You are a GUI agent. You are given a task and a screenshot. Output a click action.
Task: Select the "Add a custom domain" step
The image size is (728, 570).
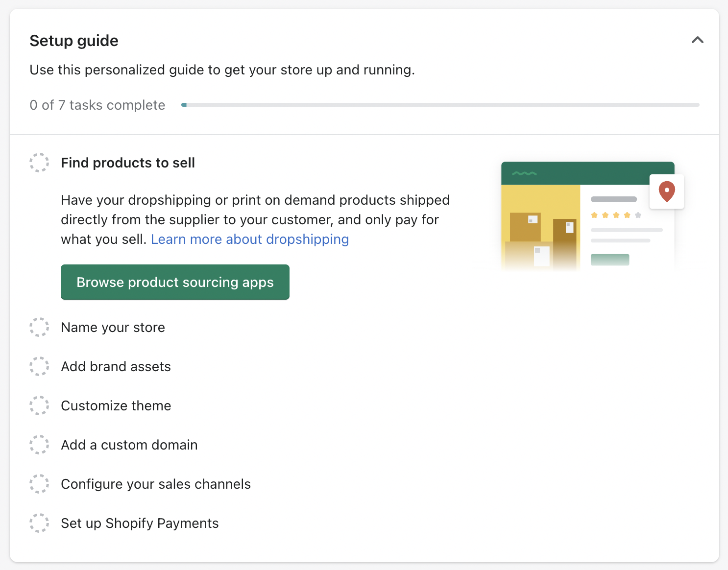tap(129, 445)
